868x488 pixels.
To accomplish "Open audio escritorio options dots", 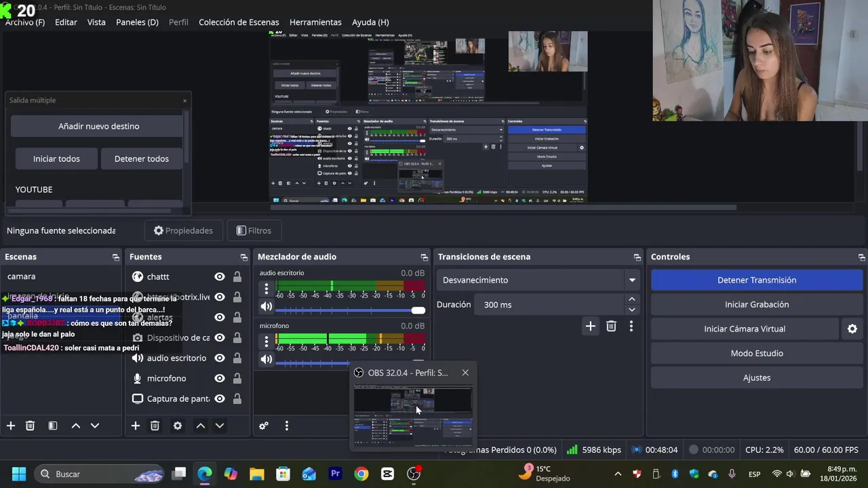I will [x=267, y=289].
